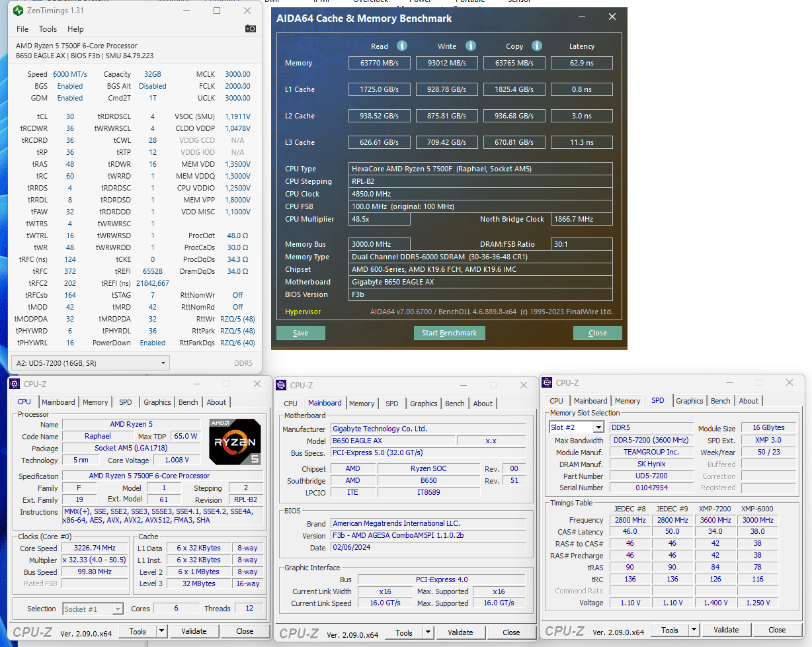The width and height of the screenshot is (812, 647).
Task: Click the Read info icon in AIDA64
Action: click(401, 46)
